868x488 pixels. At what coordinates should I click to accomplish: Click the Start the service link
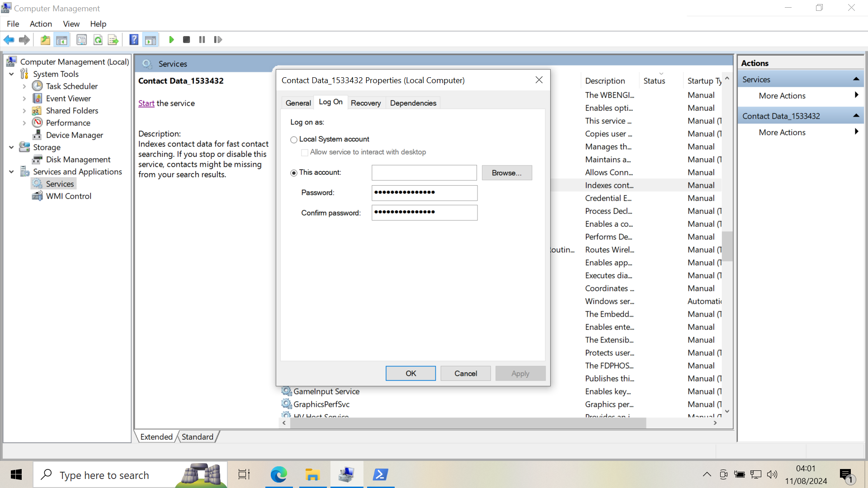point(146,103)
